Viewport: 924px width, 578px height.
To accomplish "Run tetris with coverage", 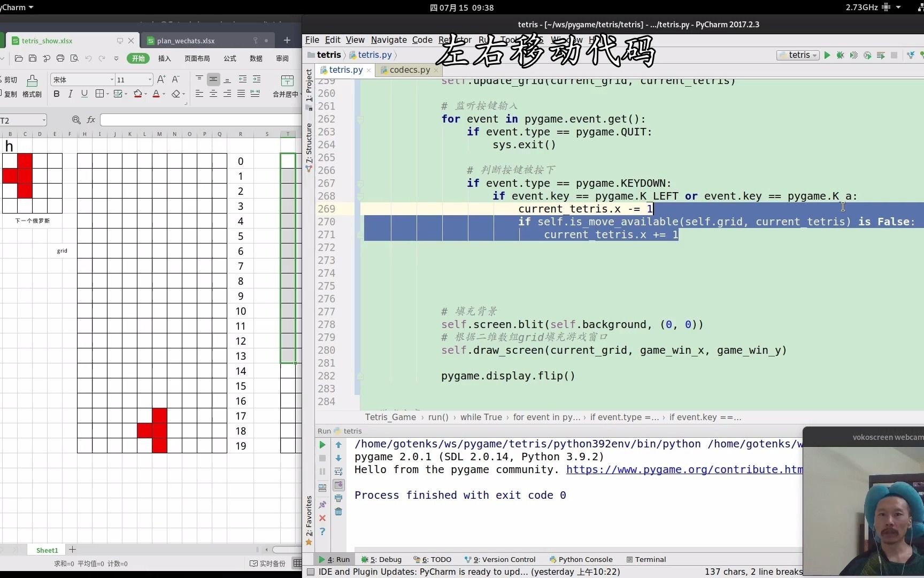I will [x=853, y=55].
